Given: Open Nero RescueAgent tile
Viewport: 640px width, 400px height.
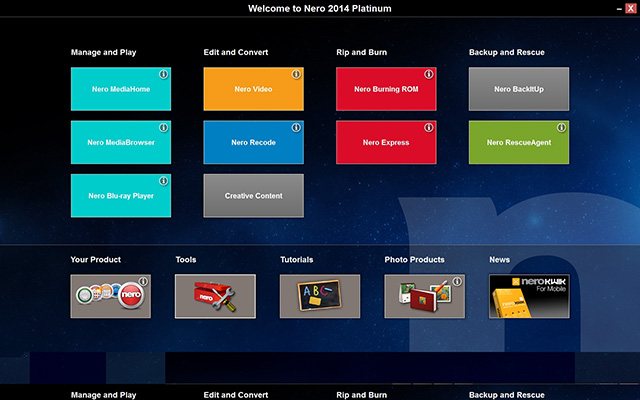Looking at the screenshot, I should point(519,142).
